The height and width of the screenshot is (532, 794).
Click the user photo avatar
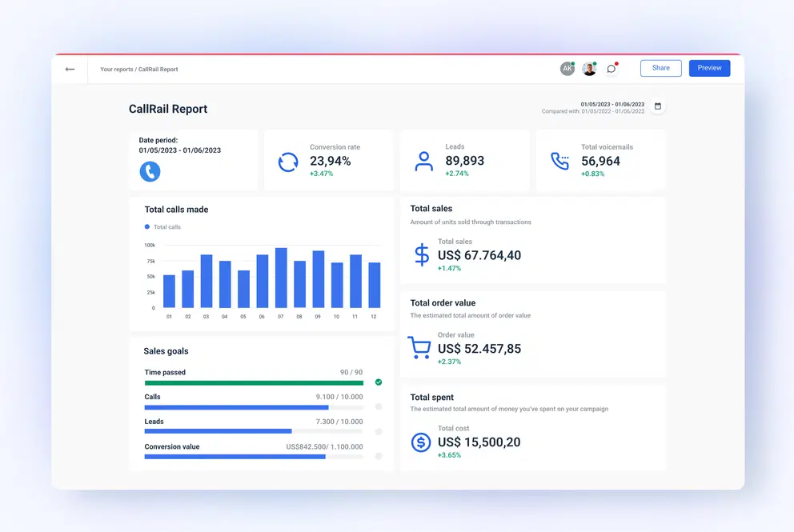[x=589, y=69]
